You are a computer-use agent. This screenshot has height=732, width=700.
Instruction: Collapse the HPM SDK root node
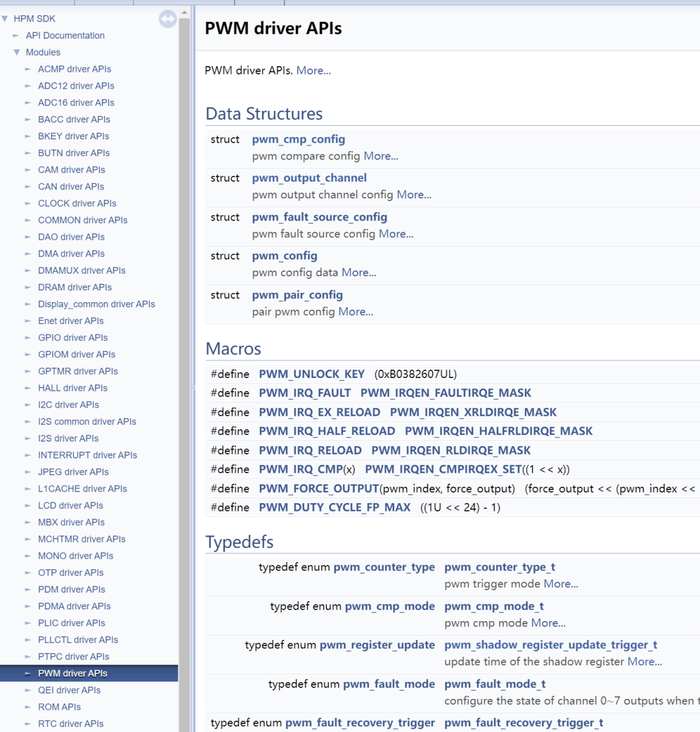pyautogui.click(x=5, y=18)
